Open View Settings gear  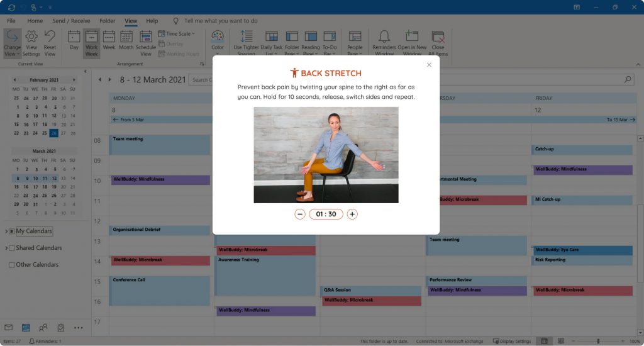click(x=31, y=43)
